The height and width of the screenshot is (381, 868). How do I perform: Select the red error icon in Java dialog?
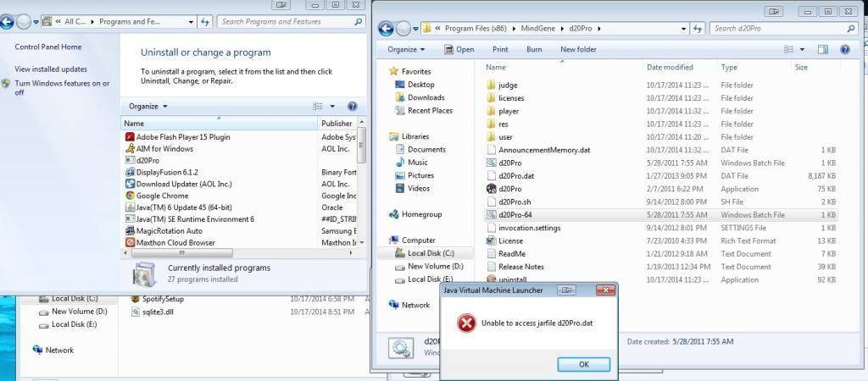coord(466,323)
